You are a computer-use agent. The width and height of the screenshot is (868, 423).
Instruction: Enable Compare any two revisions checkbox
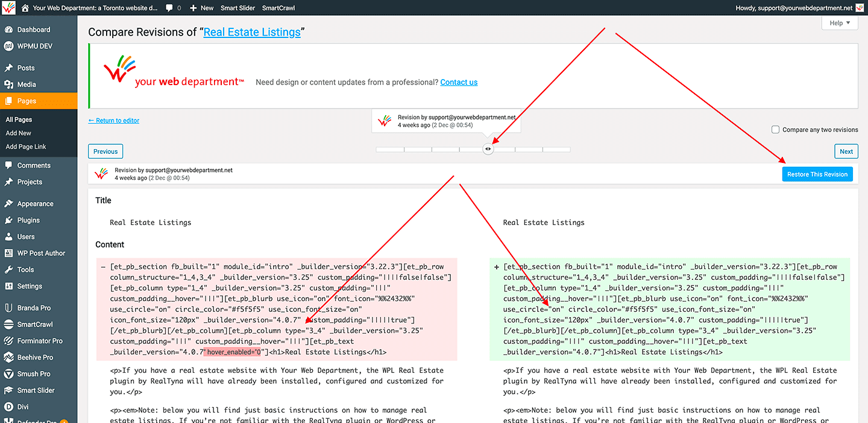(x=776, y=130)
